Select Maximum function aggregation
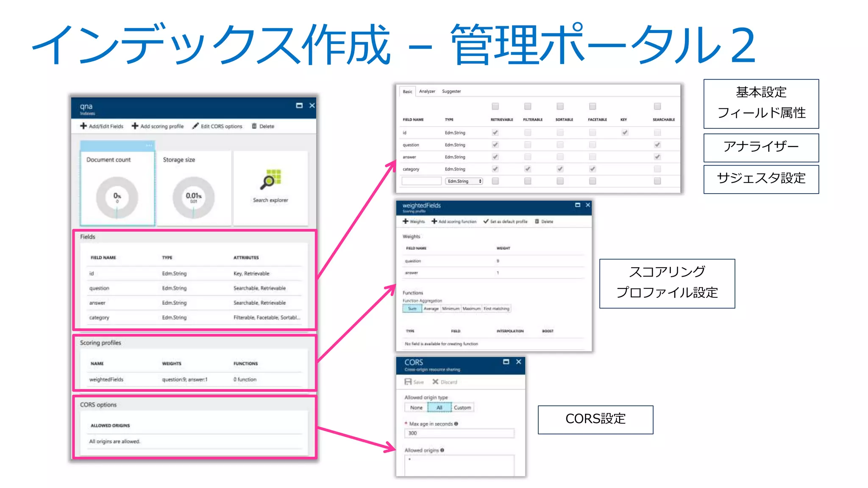 tap(472, 309)
